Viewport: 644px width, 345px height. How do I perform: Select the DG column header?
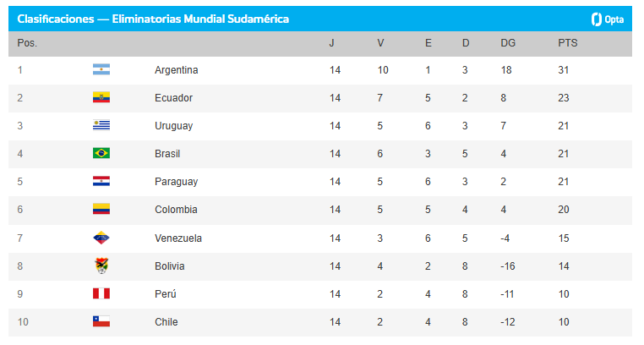tap(508, 43)
